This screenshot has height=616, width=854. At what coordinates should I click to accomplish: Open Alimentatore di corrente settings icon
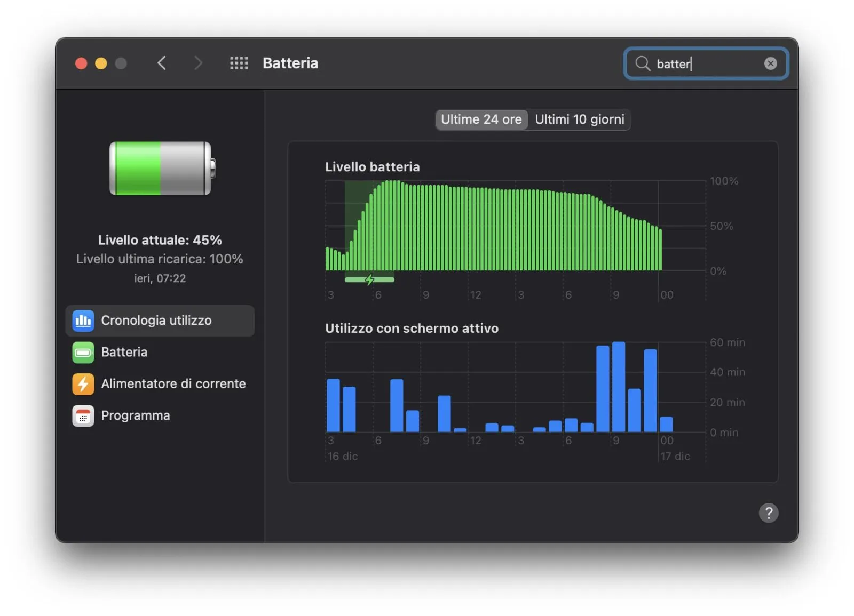pos(83,383)
